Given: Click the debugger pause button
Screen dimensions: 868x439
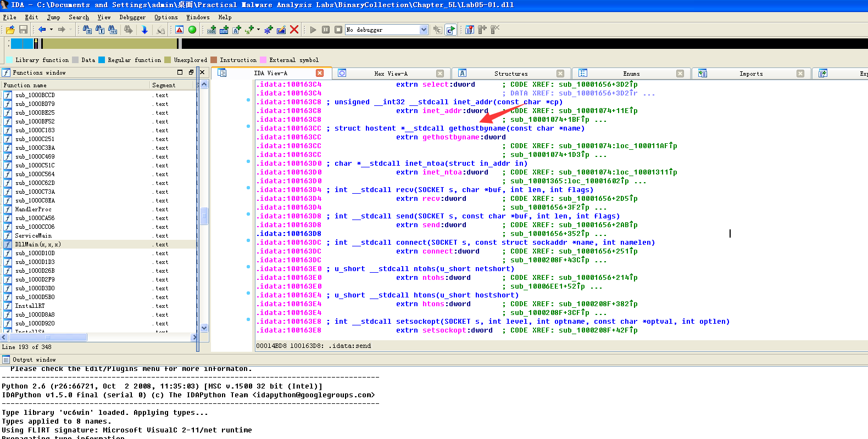Looking at the screenshot, I should click(326, 30).
